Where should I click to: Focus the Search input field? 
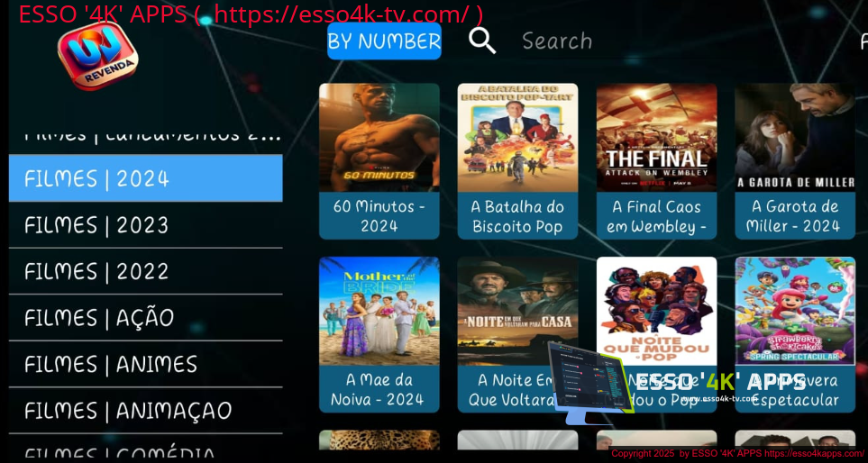tap(557, 41)
